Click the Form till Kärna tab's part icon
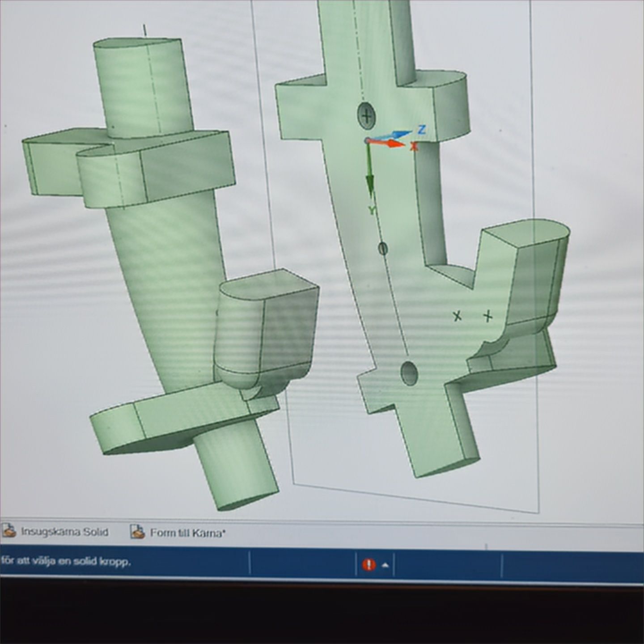Viewport: 644px width, 644px height. tap(137, 532)
